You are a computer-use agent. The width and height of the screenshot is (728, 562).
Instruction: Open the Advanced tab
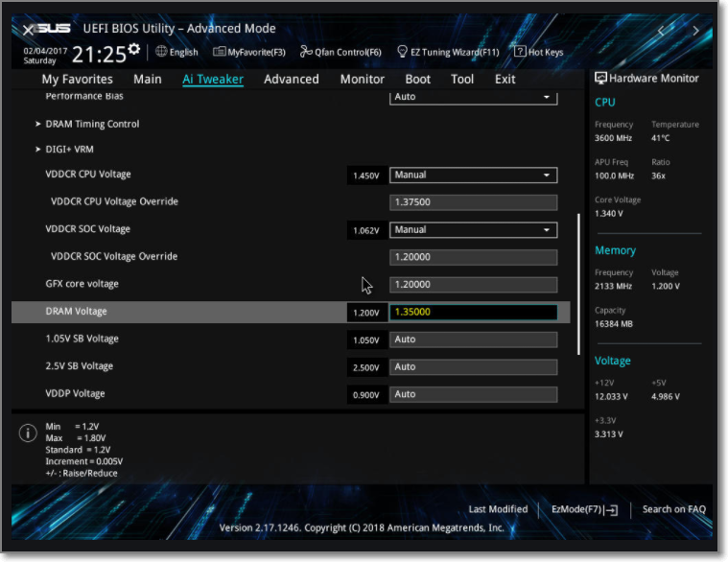(x=292, y=80)
